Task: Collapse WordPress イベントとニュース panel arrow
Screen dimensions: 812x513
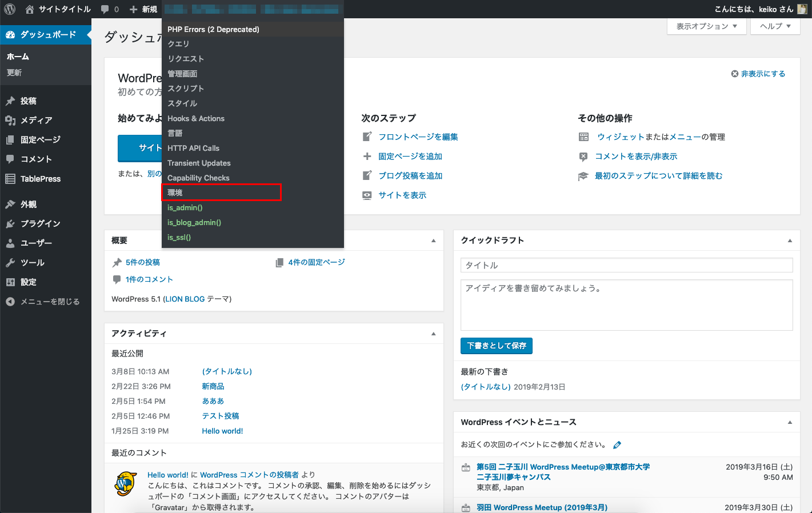Action: click(x=790, y=422)
